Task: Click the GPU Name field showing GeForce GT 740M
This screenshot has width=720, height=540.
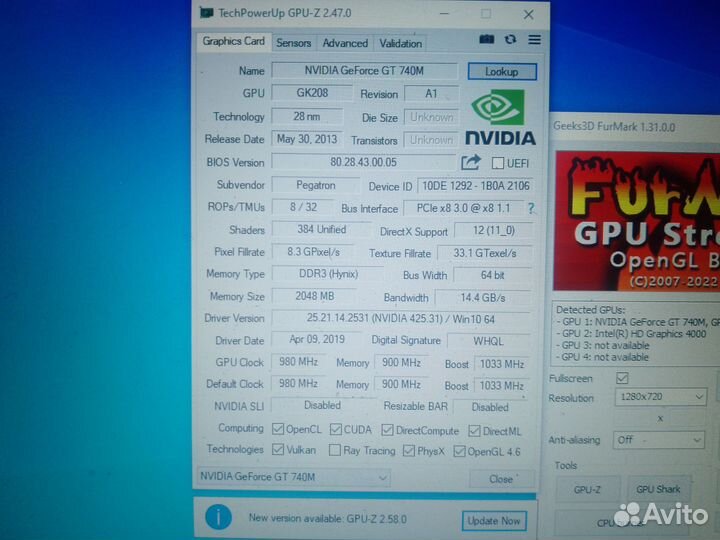Action: [x=364, y=71]
